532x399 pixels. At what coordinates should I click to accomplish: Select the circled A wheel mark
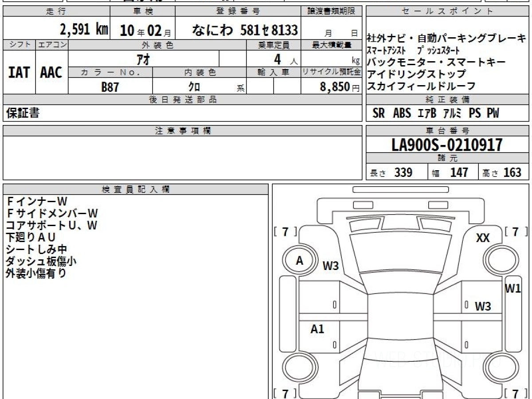[x=300, y=261]
